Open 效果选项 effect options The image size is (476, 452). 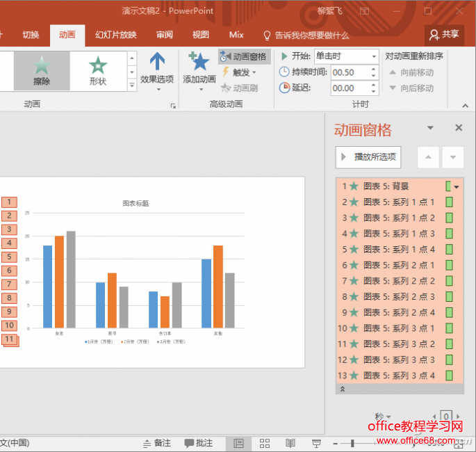click(157, 70)
